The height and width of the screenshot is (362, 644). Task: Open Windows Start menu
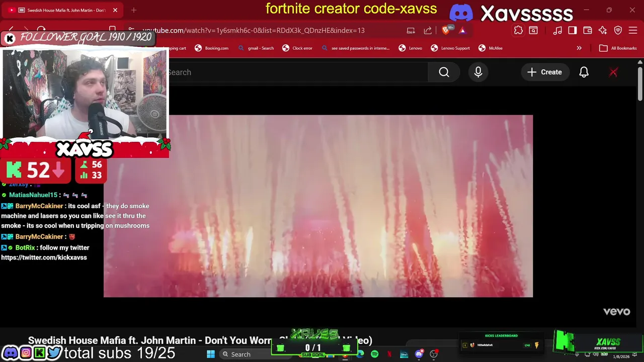pyautogui.click(x=211, y=354)
